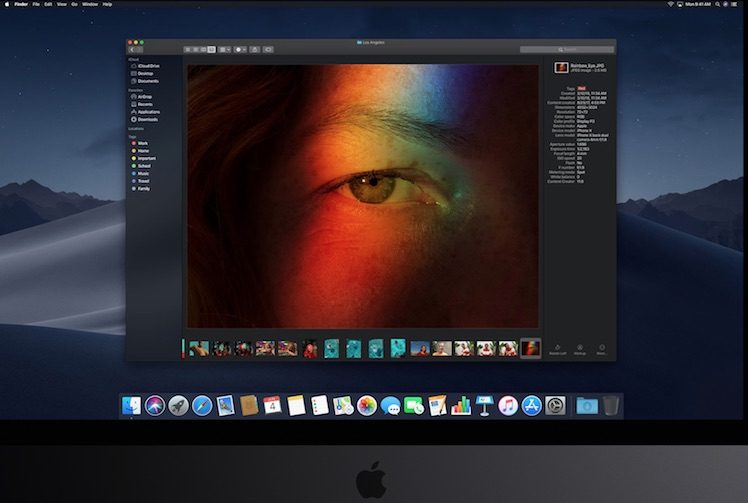The image size is (748, 503).
Task: Click the Share toolbar button
Action: pos(255,49)
